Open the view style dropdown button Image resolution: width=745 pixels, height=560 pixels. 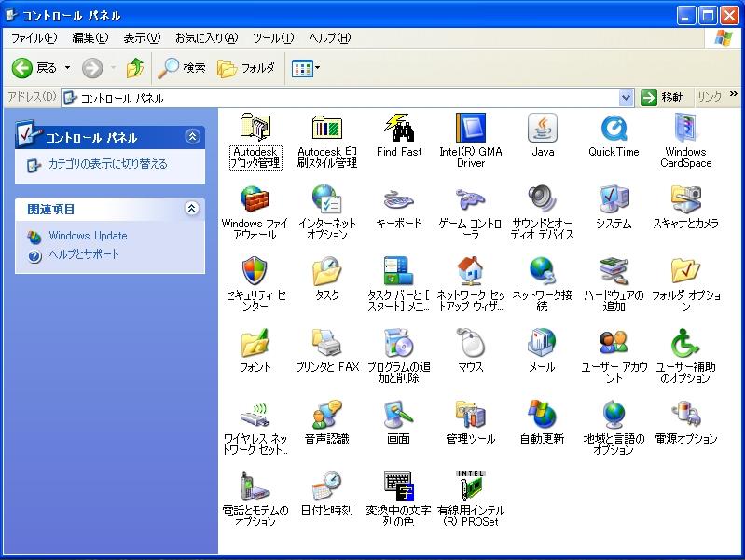click(x=306, y=68)
